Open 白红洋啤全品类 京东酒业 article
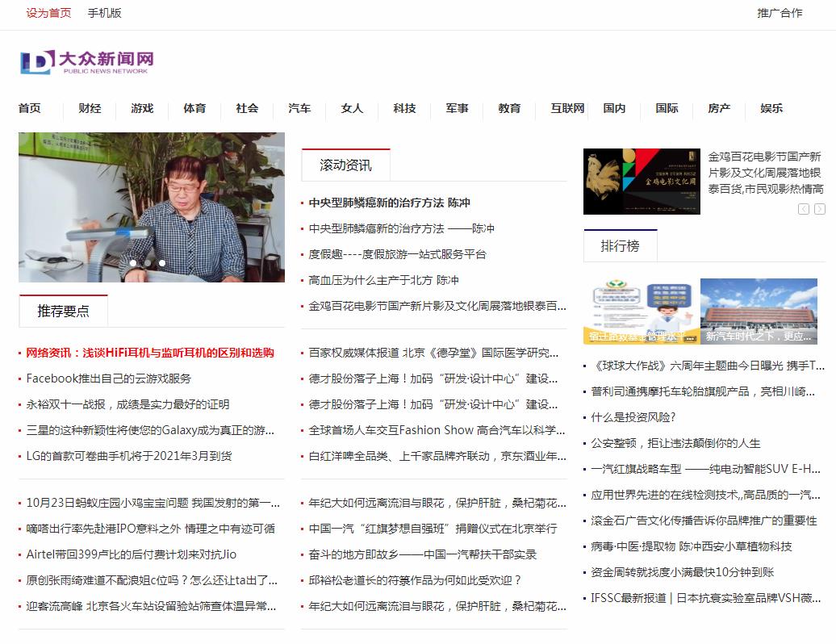Viewport: 836px width, 644px height. [x=437, y=456]
